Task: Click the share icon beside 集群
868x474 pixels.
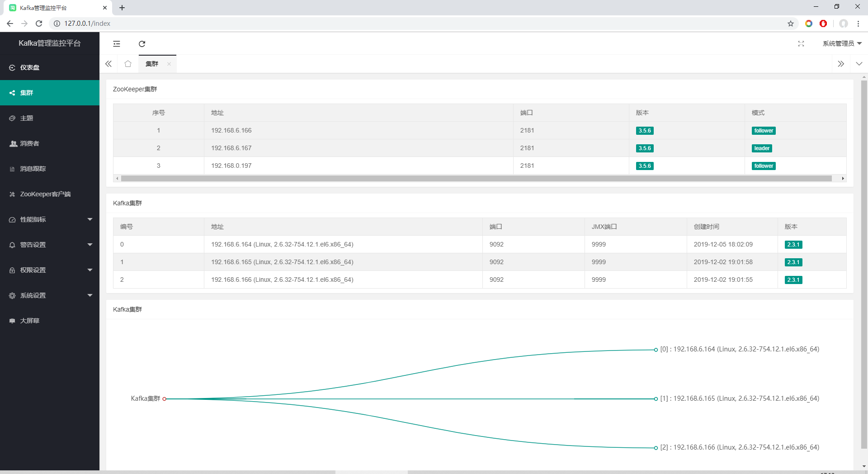Action: [x=12, y=93]
